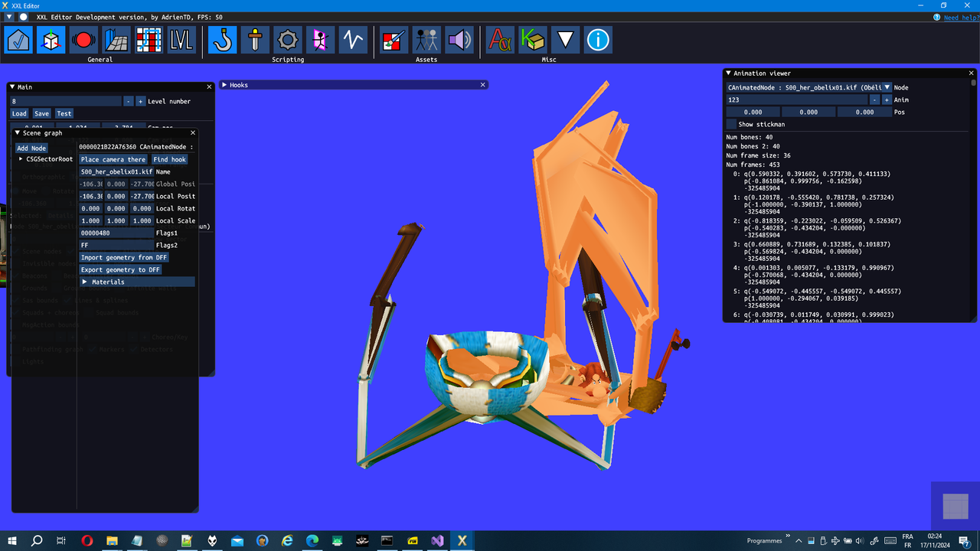Open the white down-triangle Misc icon
Image resolution: width=980 pixels, height=551 pixels.
[x=565, y=40]
